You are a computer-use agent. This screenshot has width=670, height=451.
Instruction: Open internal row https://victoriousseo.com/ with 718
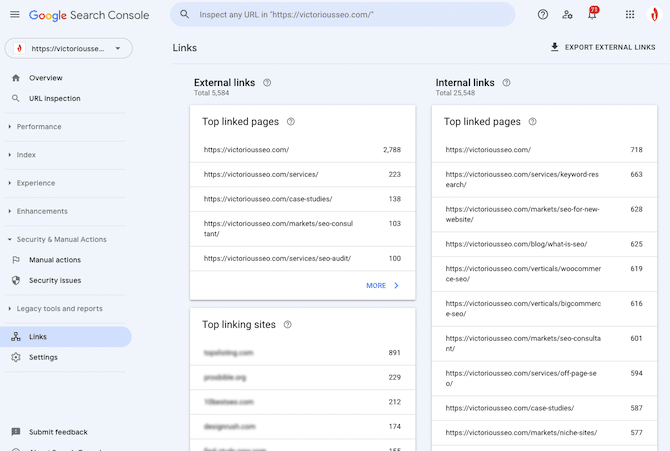544,150
